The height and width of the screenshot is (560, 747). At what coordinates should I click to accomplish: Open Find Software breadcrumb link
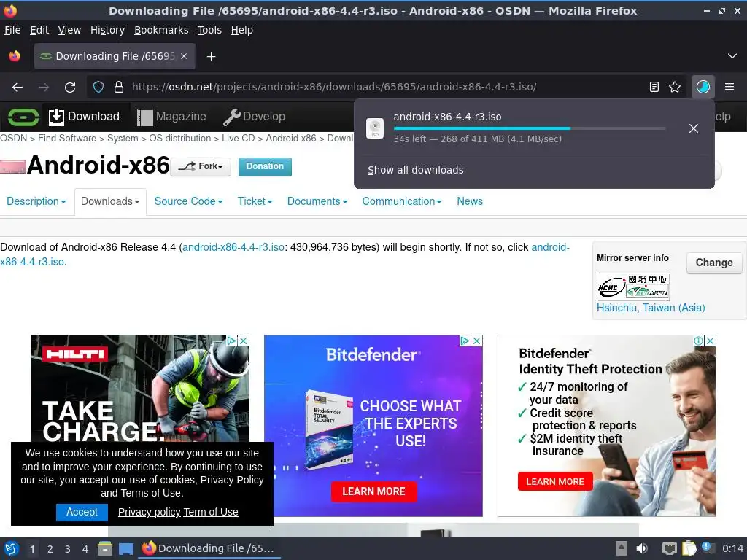click(x=66, y=138)
